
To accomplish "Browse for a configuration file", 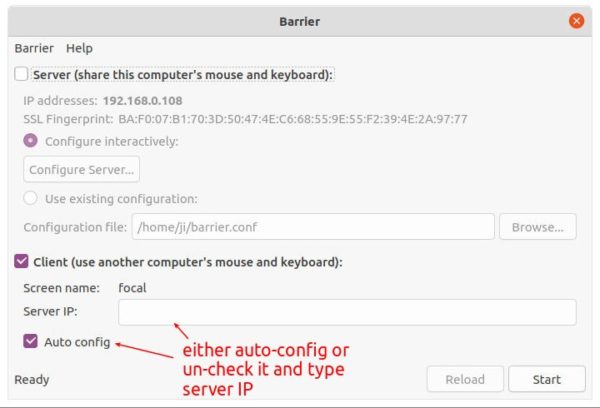I will [538, 227].
